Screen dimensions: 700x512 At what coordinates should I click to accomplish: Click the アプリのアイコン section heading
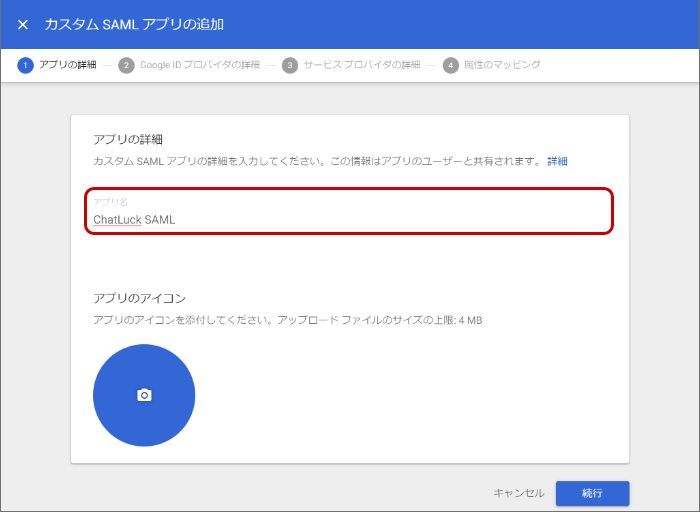coord(139,298)
